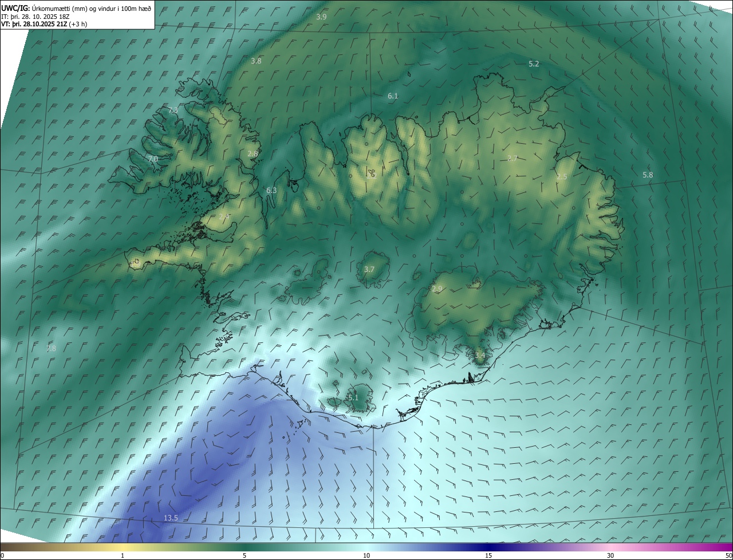Click the 6.3 value label
The width and height of the screenshot is (733, 560).
(x=271, y=190)
